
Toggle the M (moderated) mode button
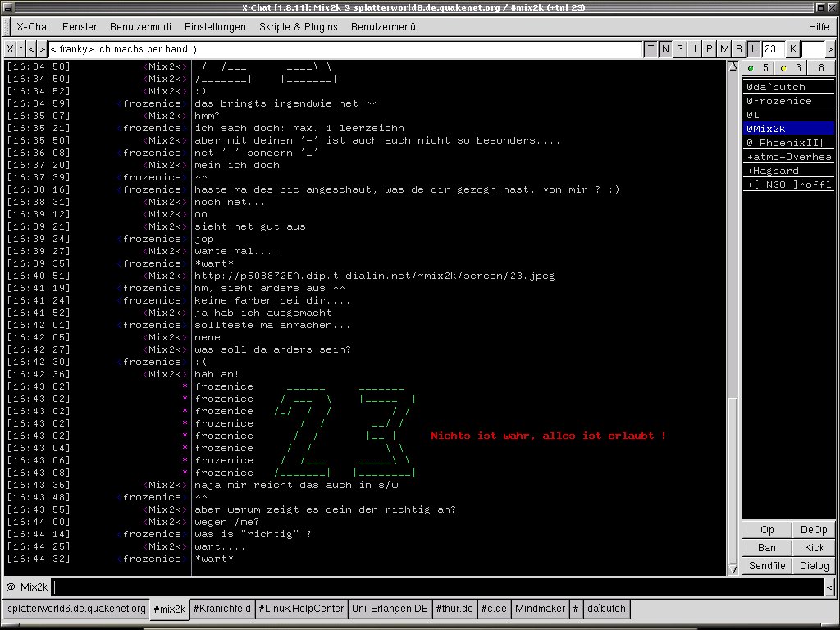tap(724, 49)
